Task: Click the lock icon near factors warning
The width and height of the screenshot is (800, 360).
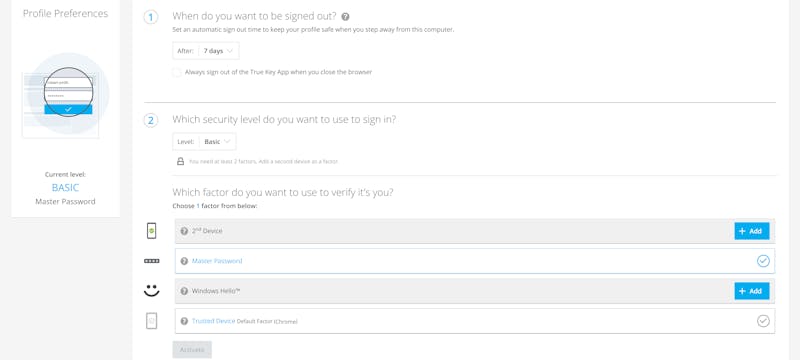Action: (x=180, y=161)
